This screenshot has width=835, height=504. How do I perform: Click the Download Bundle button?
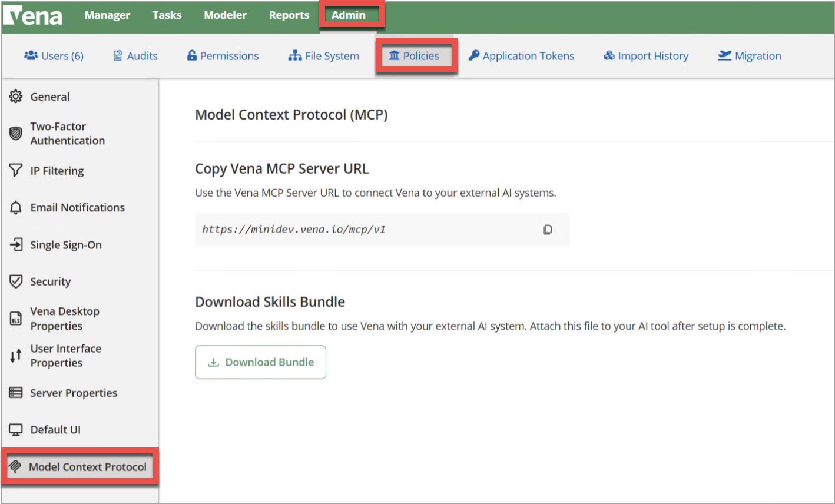[x=261, y=362]
